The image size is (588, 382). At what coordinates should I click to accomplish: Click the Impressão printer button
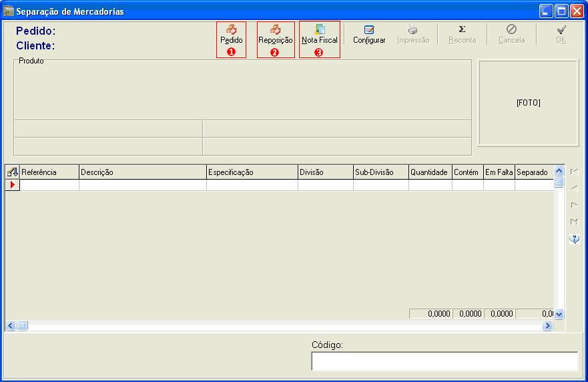[413, 35]
